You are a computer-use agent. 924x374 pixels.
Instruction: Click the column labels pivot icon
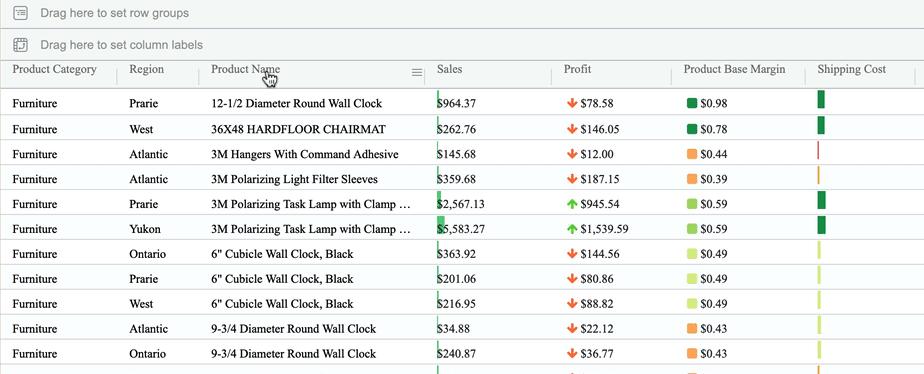pos(21,45)
